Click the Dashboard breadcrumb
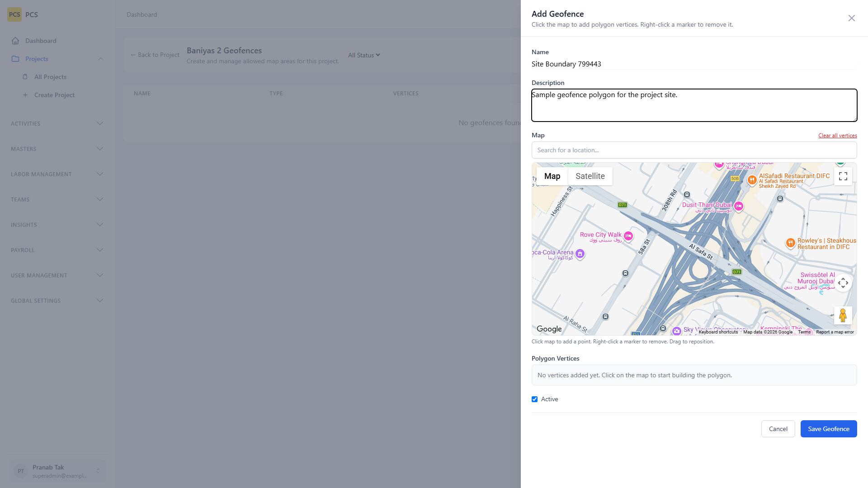 (x=142, y=14)
